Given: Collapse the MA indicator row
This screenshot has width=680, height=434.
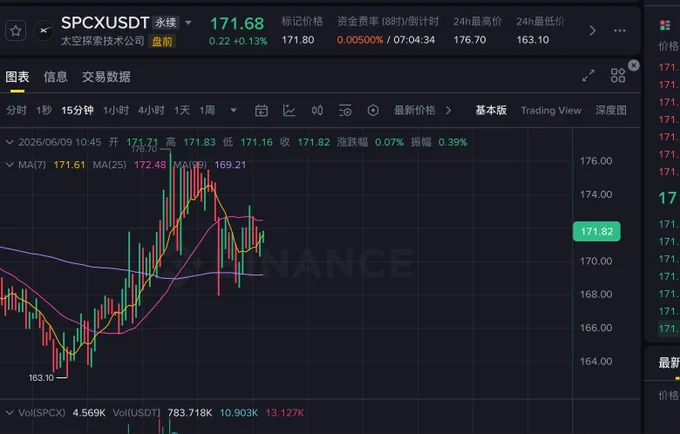Looking at the screenshot, I should pos(9,165).
